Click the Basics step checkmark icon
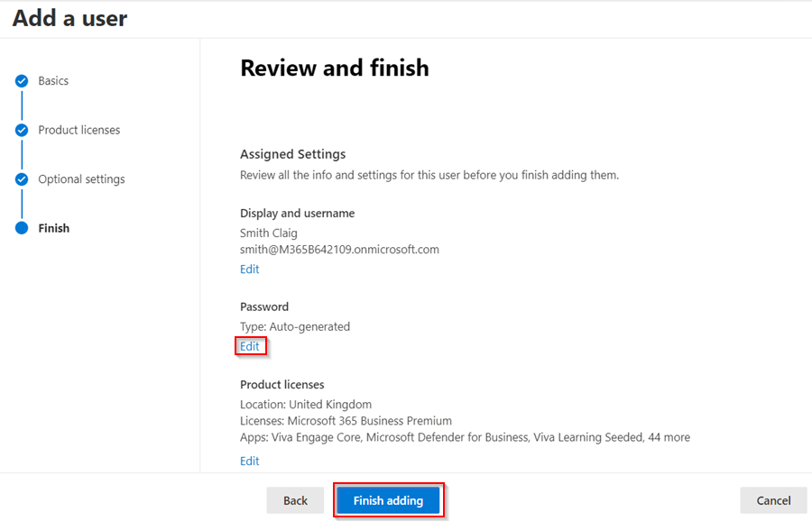The image size is (812, 521). tap(22, 81)
